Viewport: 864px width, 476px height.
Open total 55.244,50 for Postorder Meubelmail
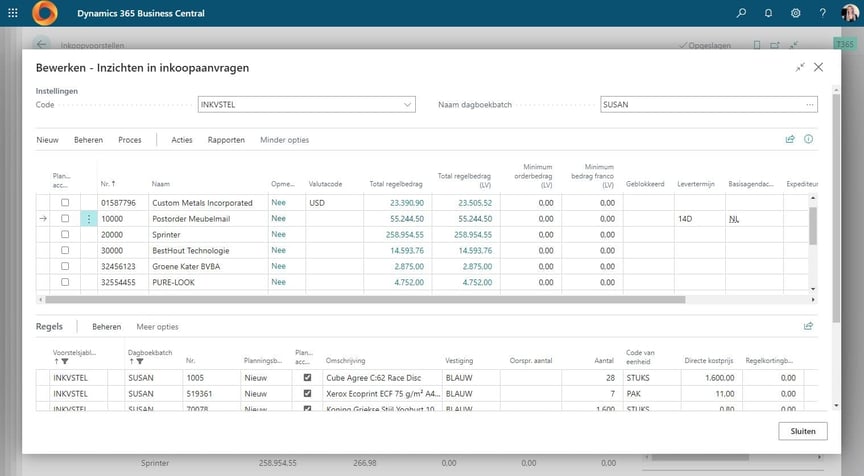point(407,219)
